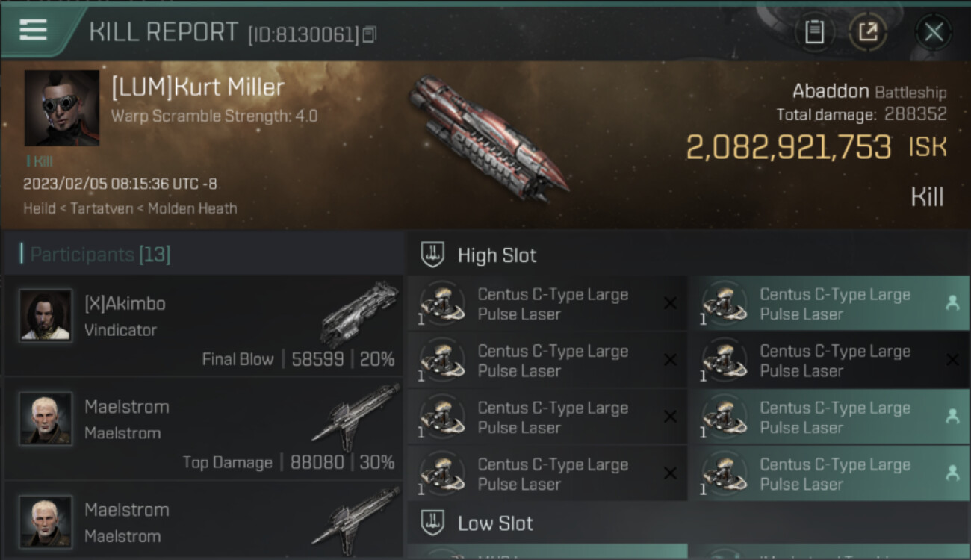Click the clipboard copy report icon

tap(814, 32)
